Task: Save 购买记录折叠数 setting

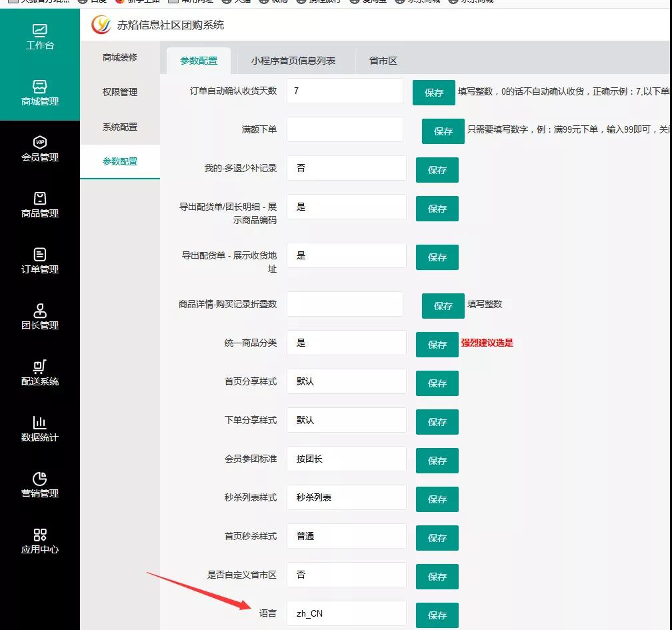Action: (x=443, y=306)
